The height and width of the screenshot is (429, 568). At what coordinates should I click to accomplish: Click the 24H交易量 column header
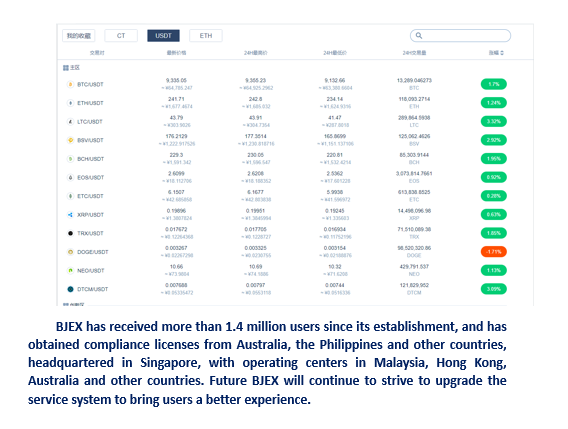coord(414,53)
